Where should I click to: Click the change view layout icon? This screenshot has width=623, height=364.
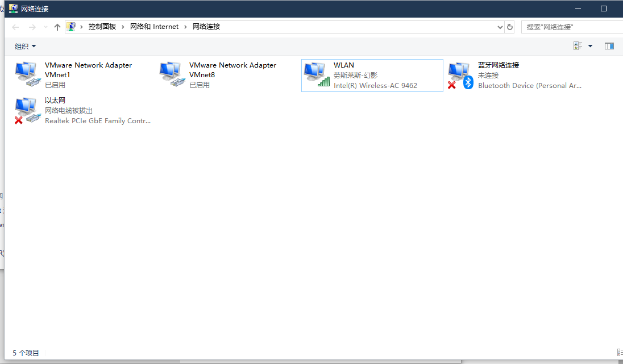(578, 46)
